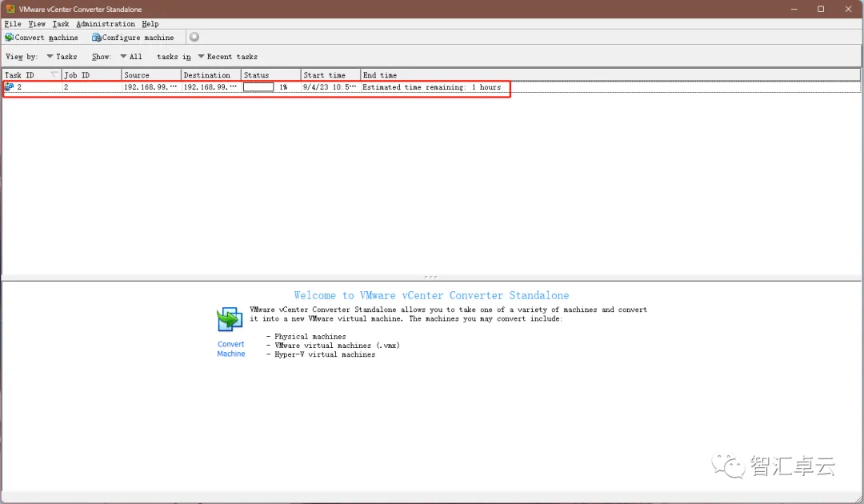The image size is (864, 504).
Task: Open the Task menu
Action: coord(61,24)
